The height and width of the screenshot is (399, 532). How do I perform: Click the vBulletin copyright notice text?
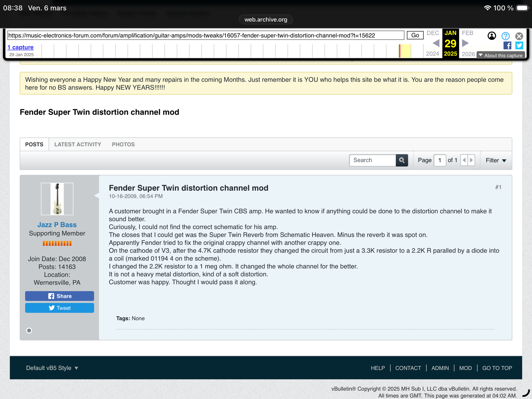[424, 389]
